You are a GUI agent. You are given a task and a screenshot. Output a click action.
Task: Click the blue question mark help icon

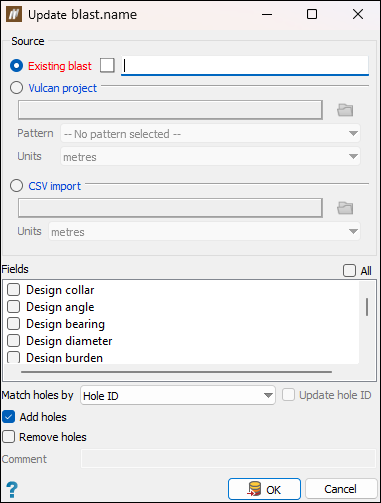pos(12,490)
